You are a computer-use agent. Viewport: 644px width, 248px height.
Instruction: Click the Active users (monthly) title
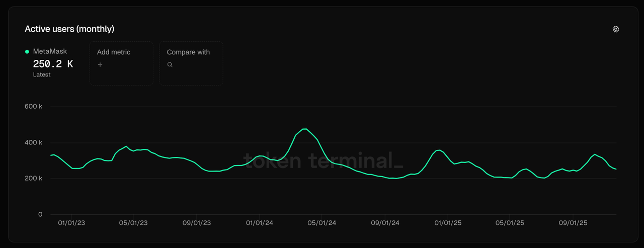69,29
